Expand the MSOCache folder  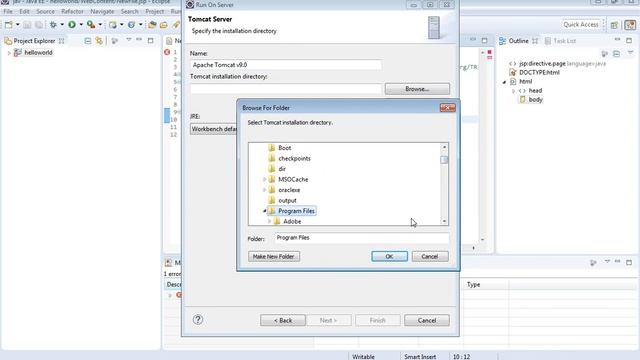[264, 180]
